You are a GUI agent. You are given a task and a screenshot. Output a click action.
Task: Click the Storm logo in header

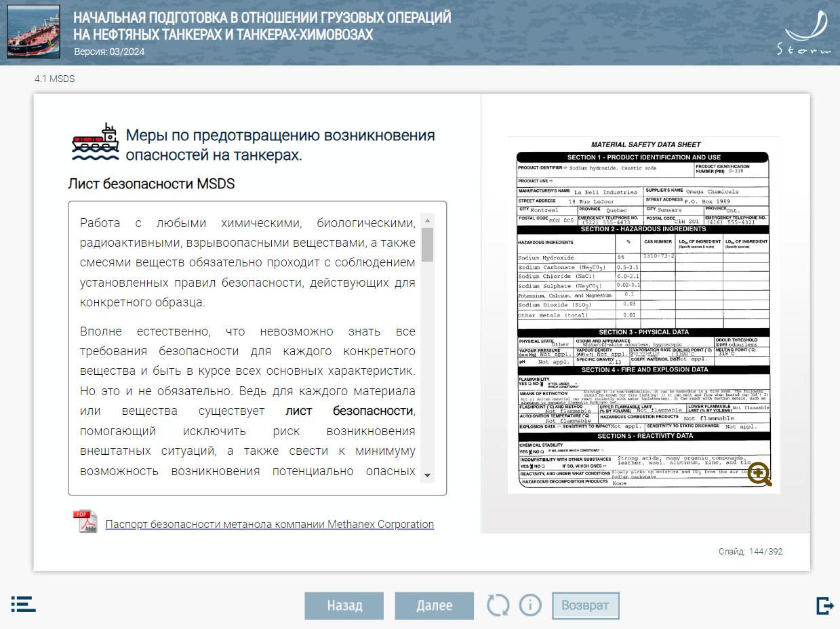point(805,33)
